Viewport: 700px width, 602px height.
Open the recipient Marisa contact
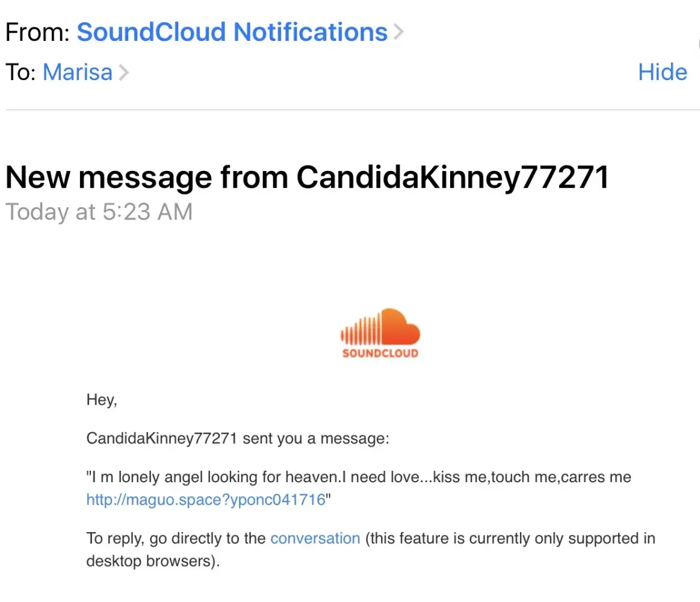[78, 73]
